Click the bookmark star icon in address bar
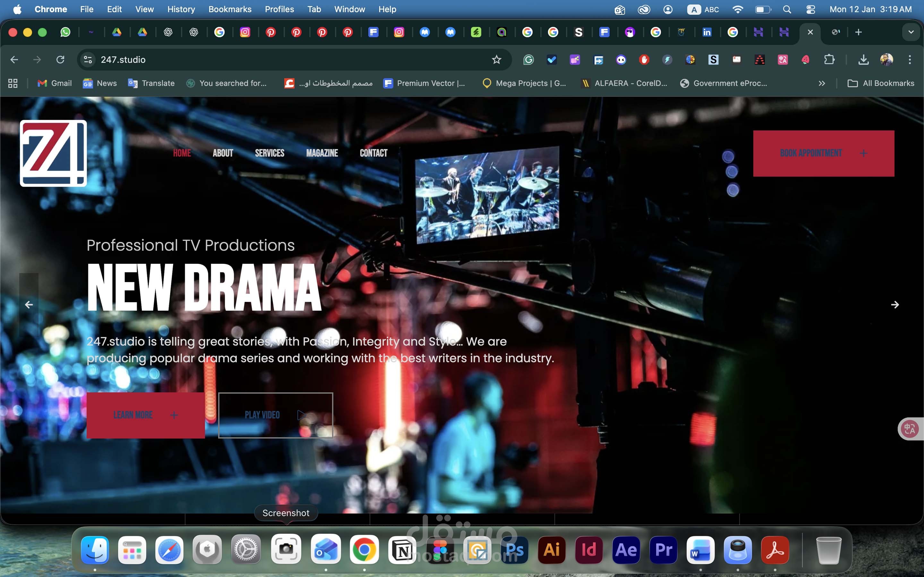Image resolution: width=924 pixels, height=577 pixels. 496,60
